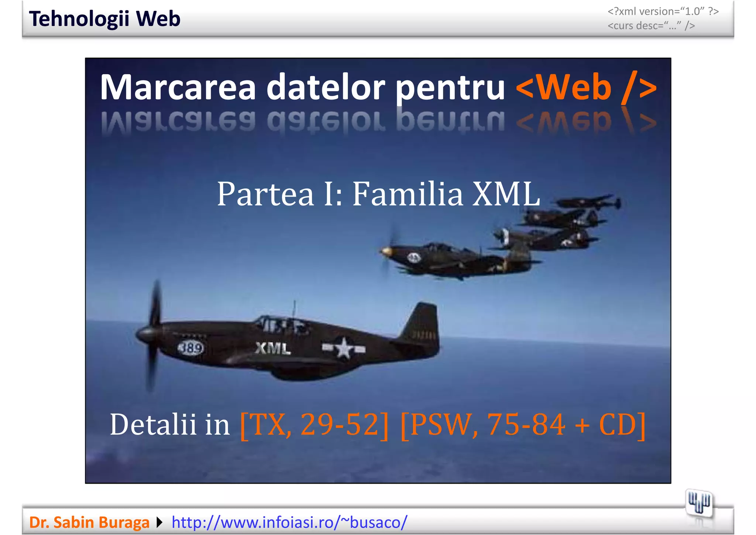Click the author name Dr. Sabin Buraga

point(89,522)
